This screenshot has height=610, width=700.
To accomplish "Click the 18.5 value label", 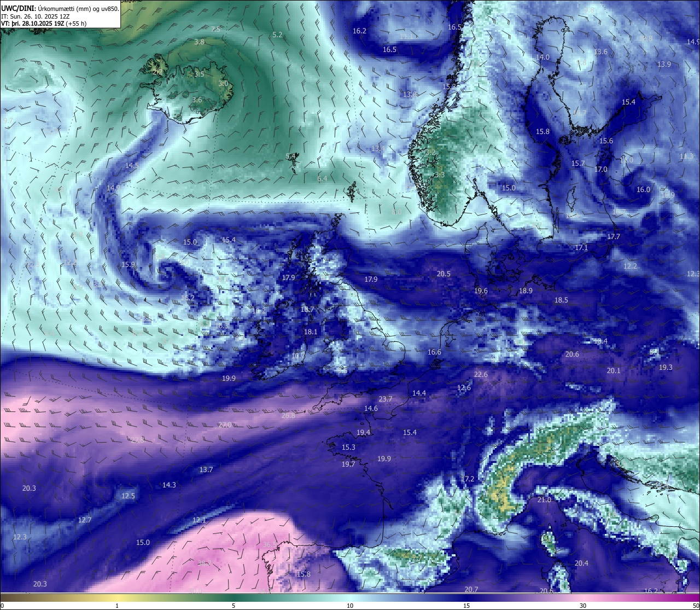I will pos(561,300).
